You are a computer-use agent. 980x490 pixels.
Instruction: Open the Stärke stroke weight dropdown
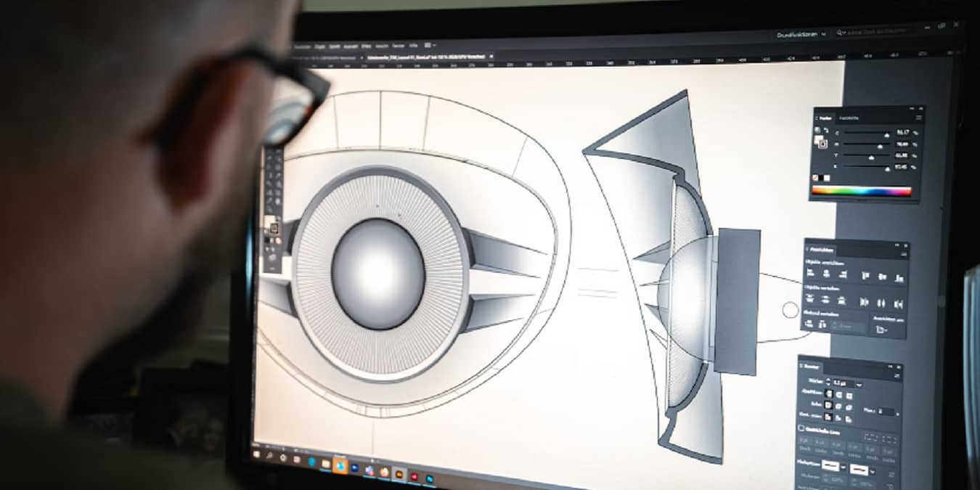point(858,385)
